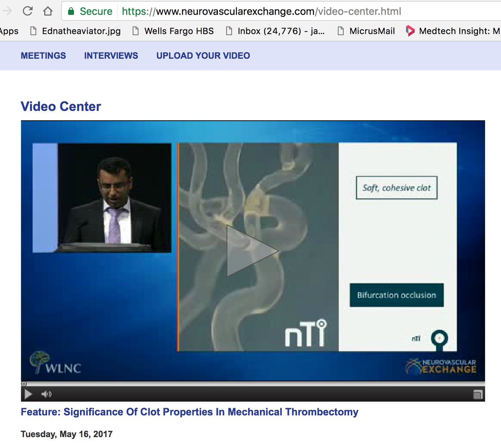Viewport: 501px width, 448px height.
Task: Reload the page with the refresh icon
Action: point(28,11)
